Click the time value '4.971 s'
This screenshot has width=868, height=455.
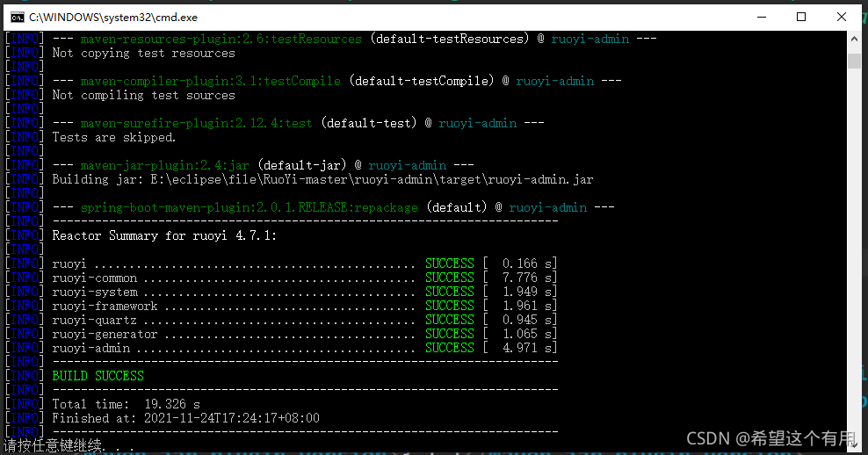526,348
